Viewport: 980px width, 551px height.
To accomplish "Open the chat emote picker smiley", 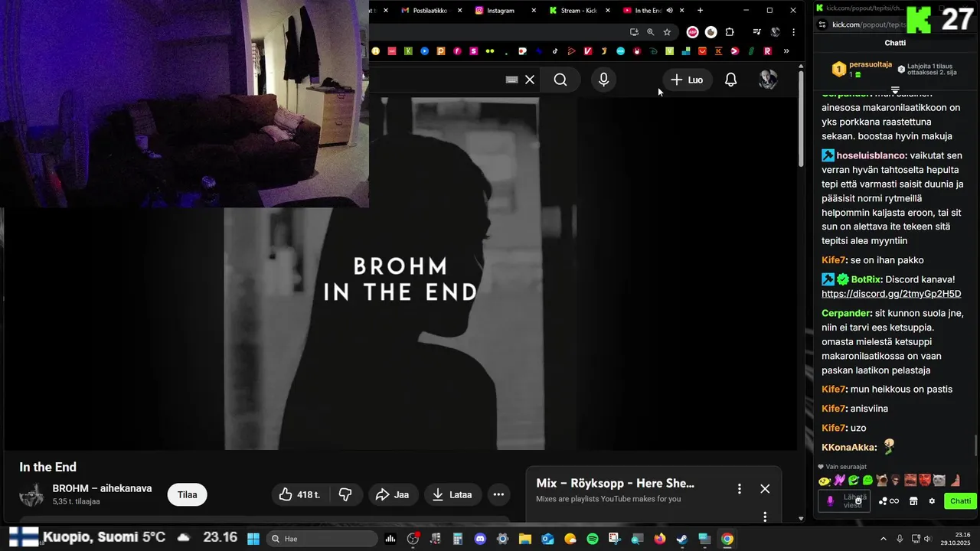I will (859, 500).
